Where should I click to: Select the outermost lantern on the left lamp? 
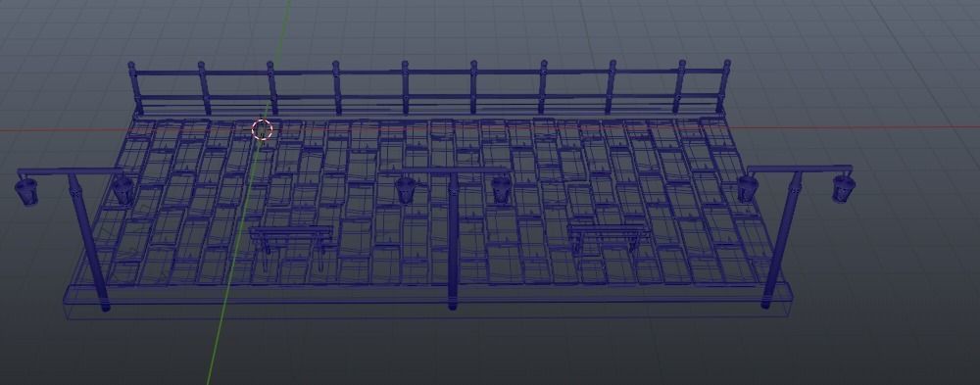(x=26, y=191)
